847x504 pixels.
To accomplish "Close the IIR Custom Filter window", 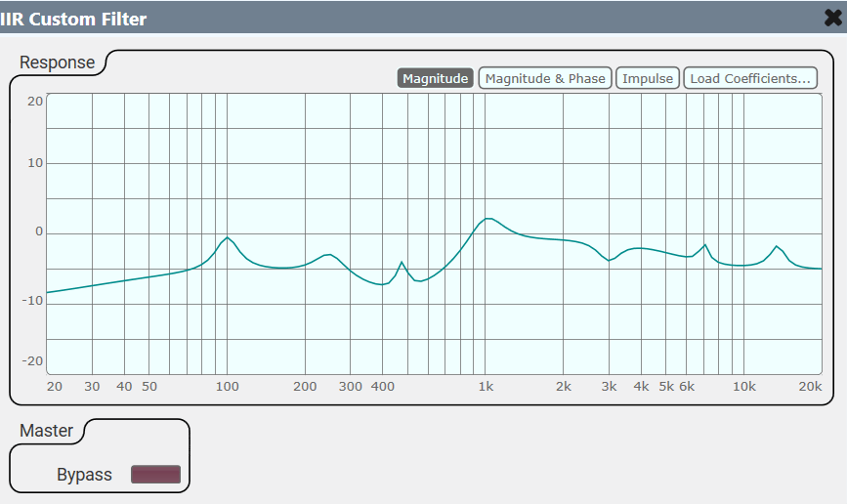I will pos(833,19).
